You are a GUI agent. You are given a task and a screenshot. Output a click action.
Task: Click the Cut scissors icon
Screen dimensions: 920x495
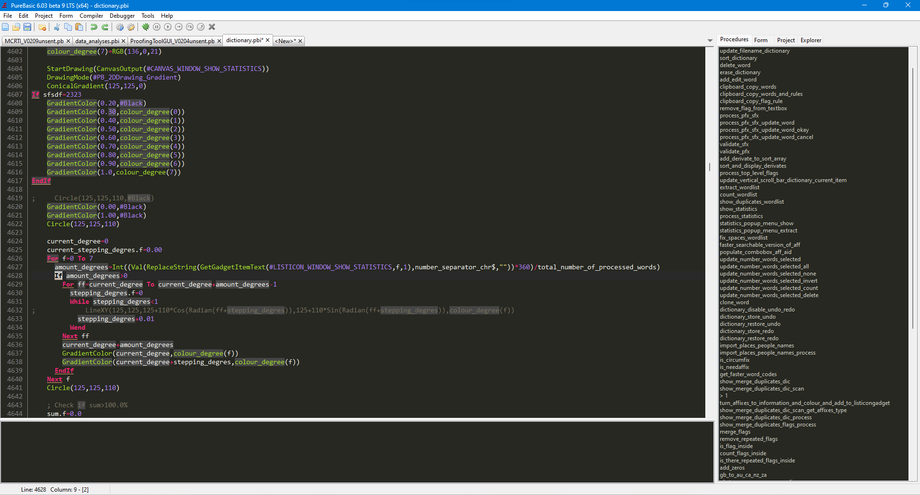(x=57, y=27)
